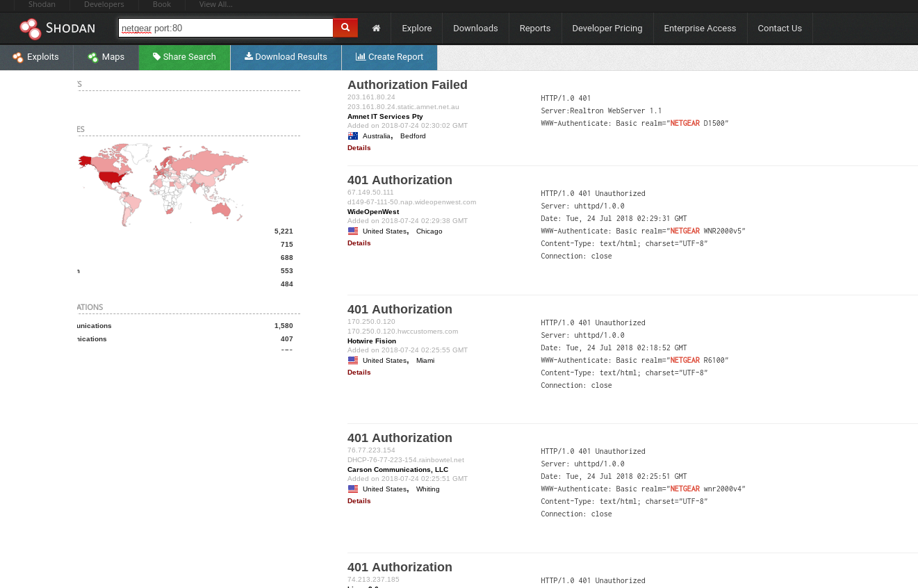Open Details for Hotwire Fision result
This screenshot has width=918, height=588.
359,373
